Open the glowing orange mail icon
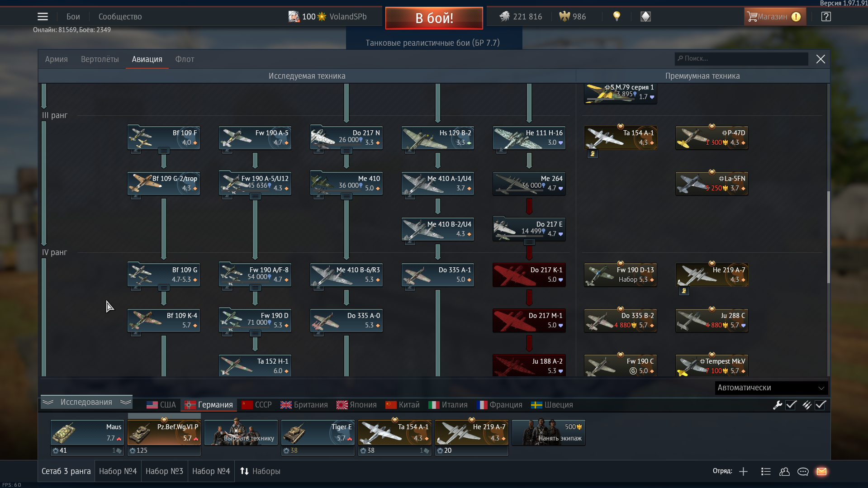 pyautogui.click(x=821, y=472)
